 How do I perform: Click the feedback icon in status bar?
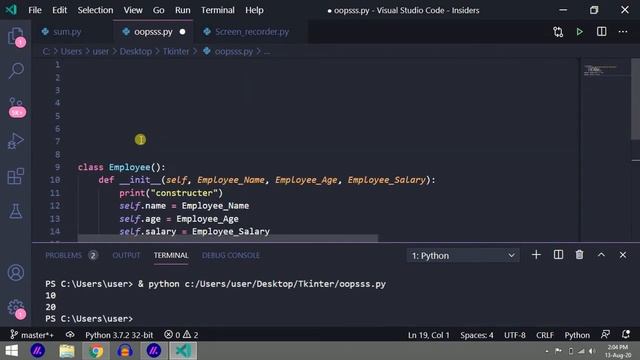pyautogui.click(x=605, y=335)
